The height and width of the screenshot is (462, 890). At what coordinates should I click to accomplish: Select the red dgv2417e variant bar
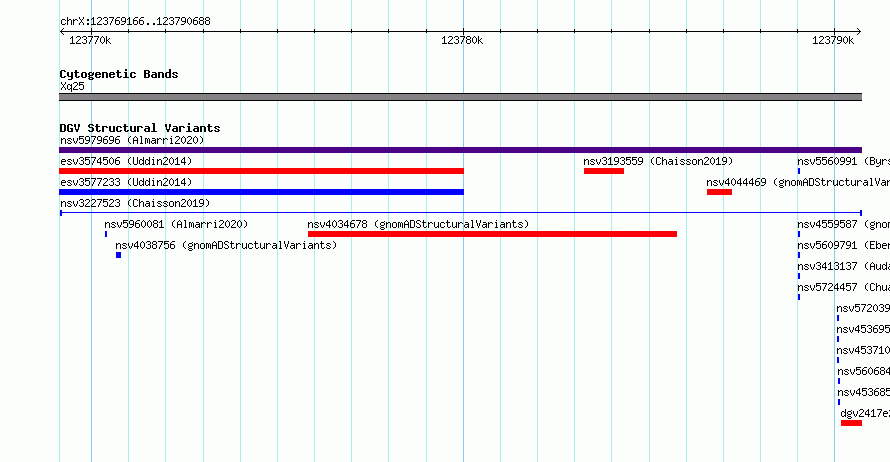click(851, 423)
